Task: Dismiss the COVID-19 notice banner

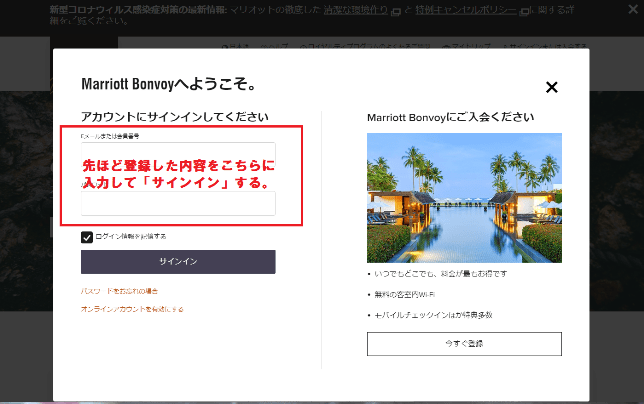Action: tap(633, 9)
